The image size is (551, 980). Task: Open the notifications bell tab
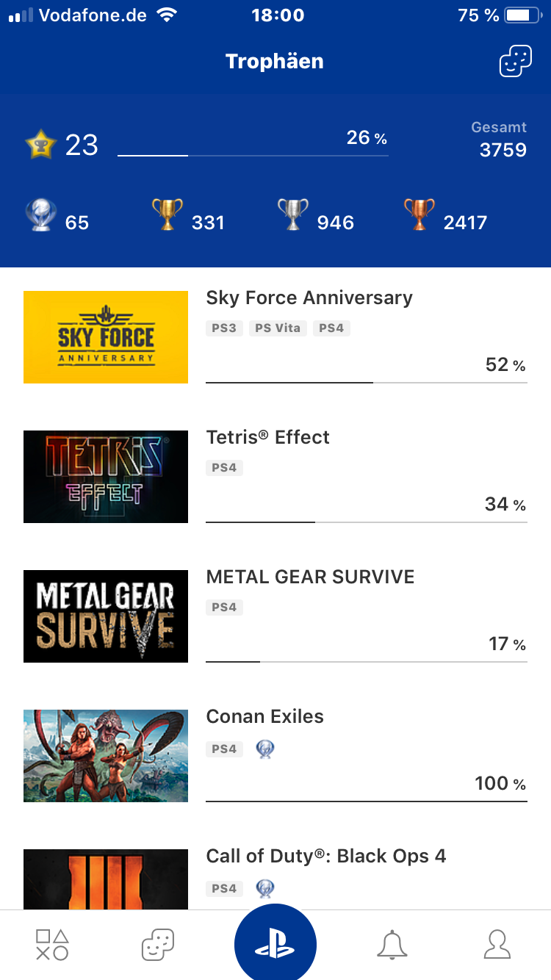392,944
